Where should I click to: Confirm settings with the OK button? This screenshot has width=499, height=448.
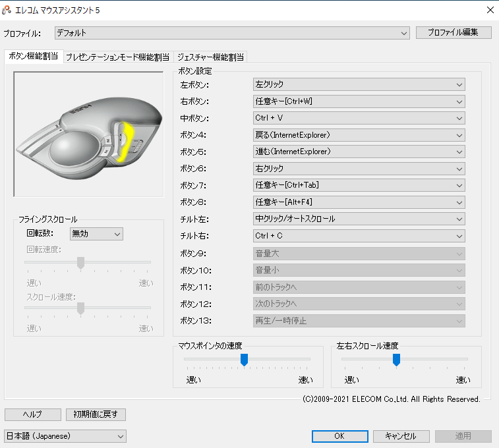coord(340,436)
